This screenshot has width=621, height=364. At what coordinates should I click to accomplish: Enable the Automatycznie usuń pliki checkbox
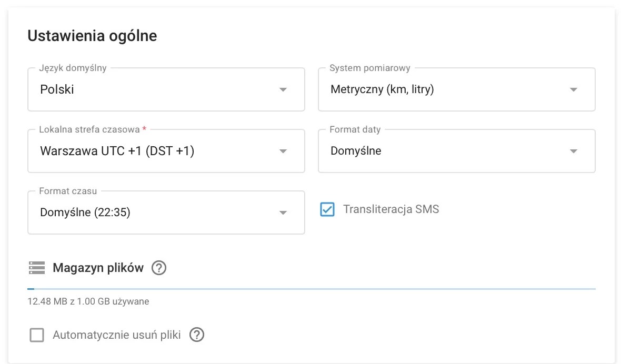(37, 335)
